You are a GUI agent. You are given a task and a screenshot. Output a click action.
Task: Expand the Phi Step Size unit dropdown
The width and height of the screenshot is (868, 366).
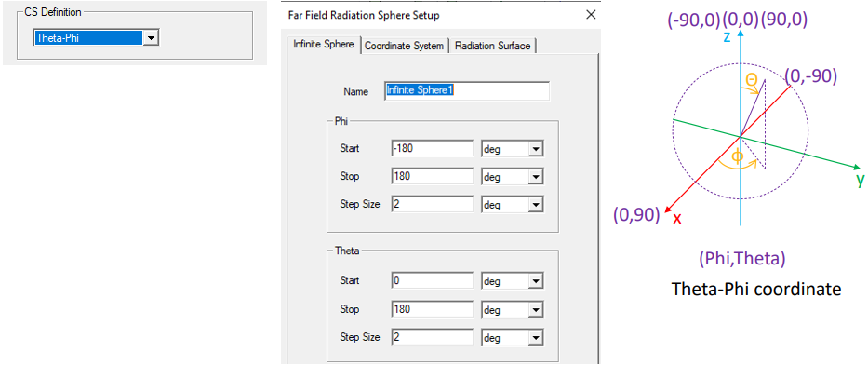click(x=512, y=205)
